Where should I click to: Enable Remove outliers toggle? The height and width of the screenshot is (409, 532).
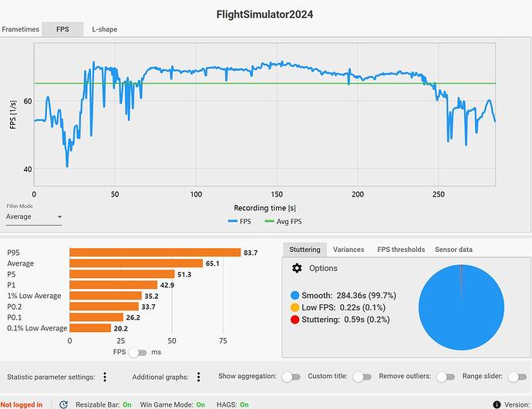coord(446,377)
